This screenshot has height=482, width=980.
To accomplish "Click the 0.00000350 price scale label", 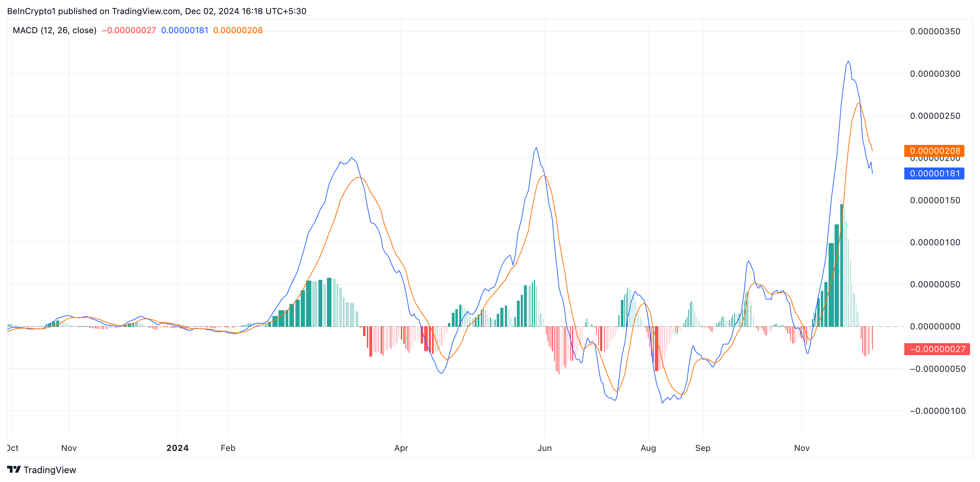I will (x=935, y=31).
